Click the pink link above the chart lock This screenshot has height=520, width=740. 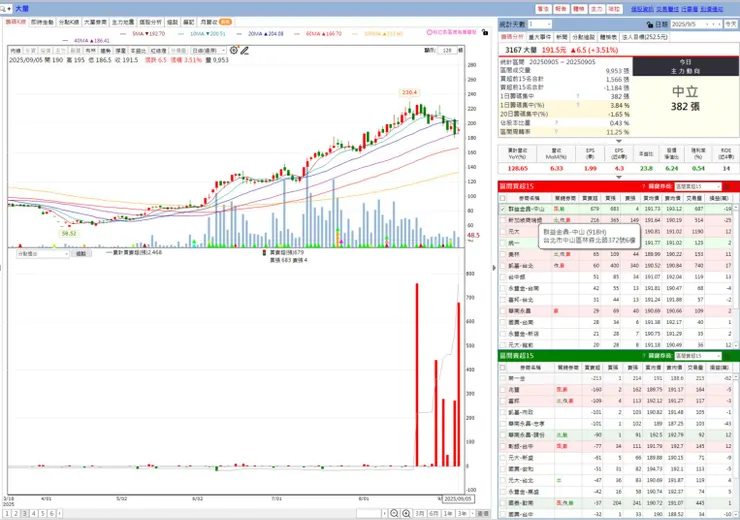[x=452, y=32]
